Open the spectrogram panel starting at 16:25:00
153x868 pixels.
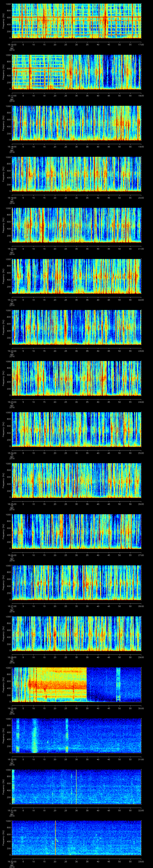pos(77,480)
